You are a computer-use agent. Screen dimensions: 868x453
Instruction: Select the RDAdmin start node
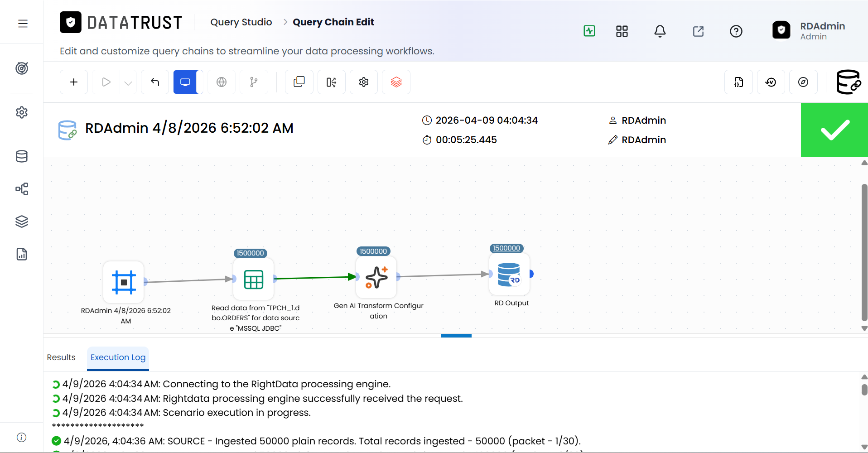124,282
